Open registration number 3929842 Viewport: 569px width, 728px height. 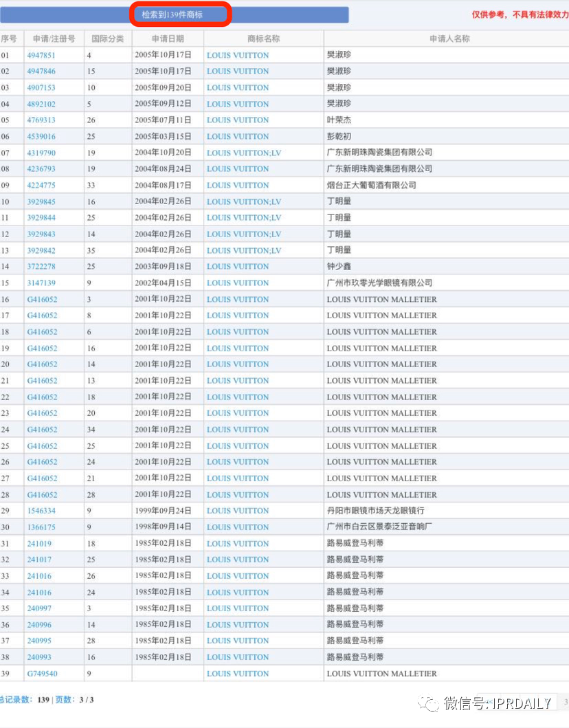(x=41, y=250)
